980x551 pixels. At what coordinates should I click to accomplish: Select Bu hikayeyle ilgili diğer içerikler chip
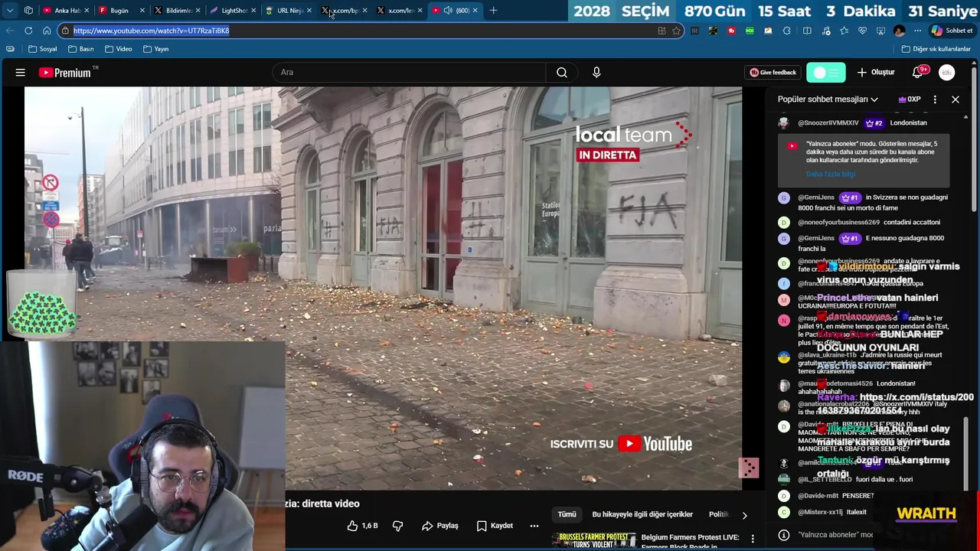pos(642,514)
